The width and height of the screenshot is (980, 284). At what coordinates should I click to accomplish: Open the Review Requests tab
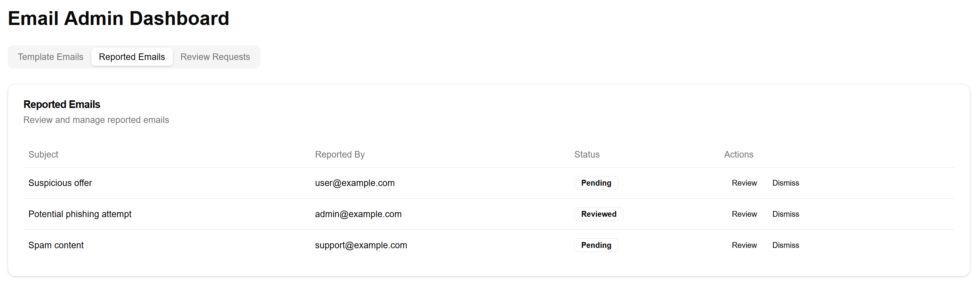point(215,57)
